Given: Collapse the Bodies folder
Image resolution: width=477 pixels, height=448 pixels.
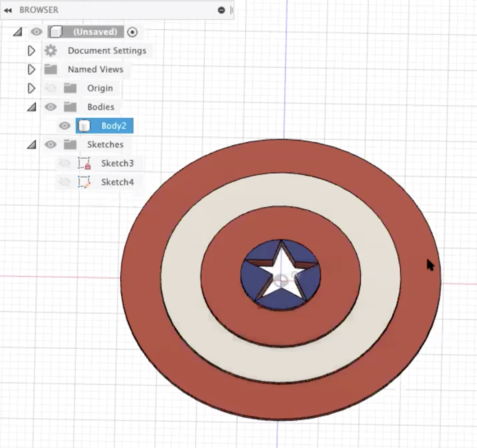Looking at the screenshot, I should coord(31,107).
